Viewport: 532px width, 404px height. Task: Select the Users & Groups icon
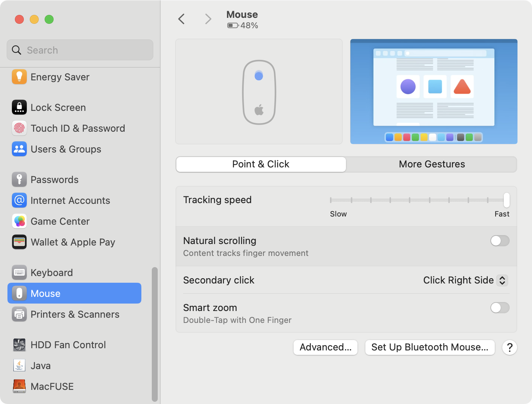[x=19, y=149]
